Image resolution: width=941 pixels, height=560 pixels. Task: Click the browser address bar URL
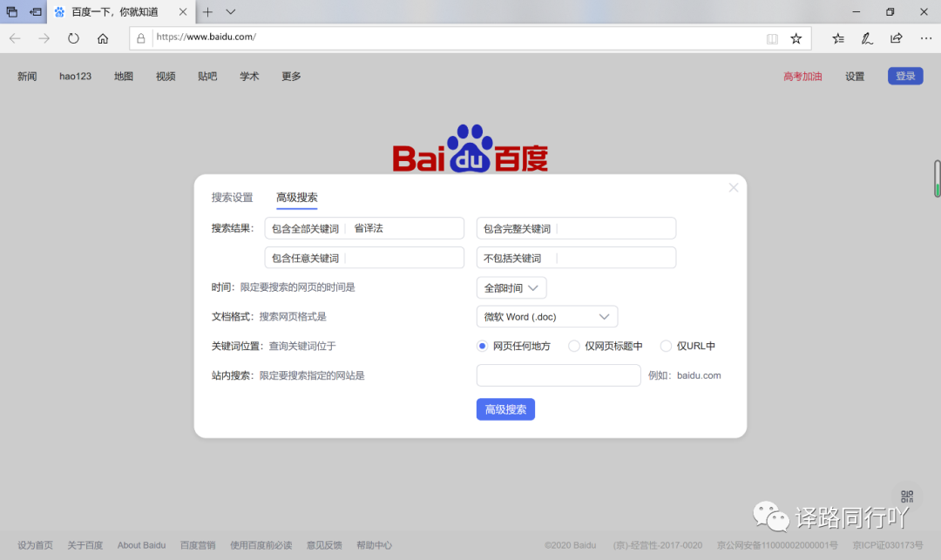click(x=206, y=37)
